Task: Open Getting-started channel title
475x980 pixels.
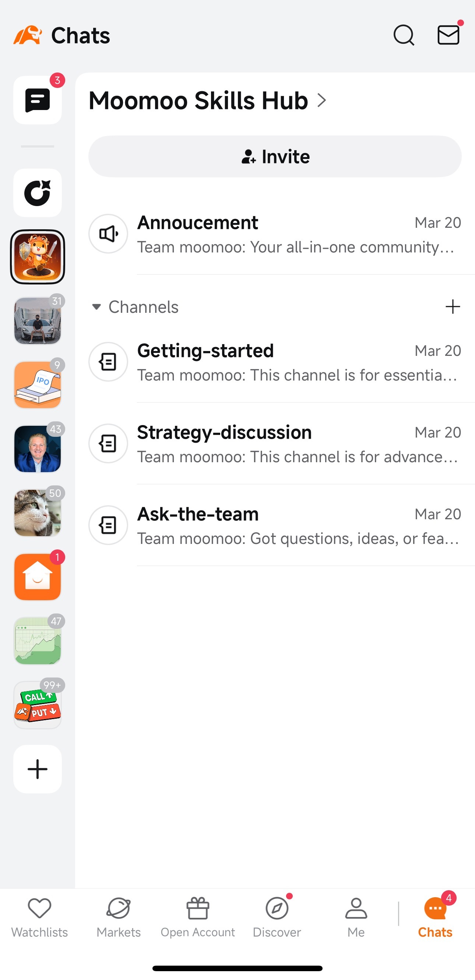Action: (x=205, y=351)
